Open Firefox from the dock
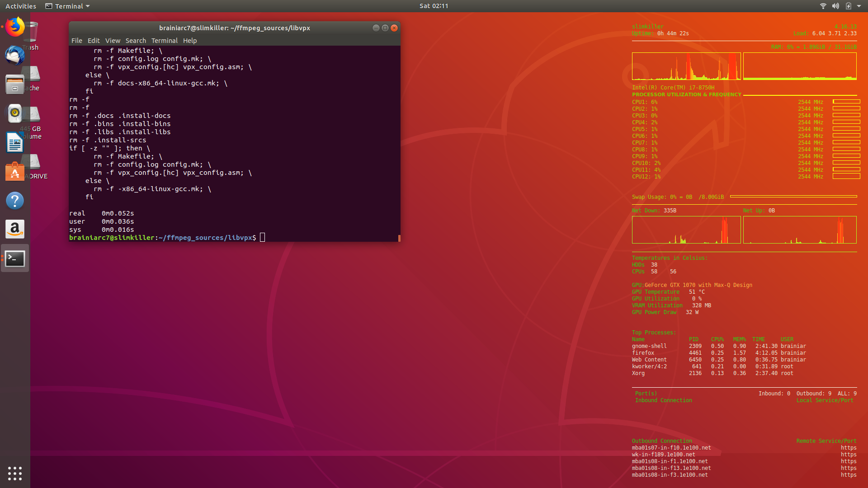The height and width of the screenshot is (488, 868). 15,27
